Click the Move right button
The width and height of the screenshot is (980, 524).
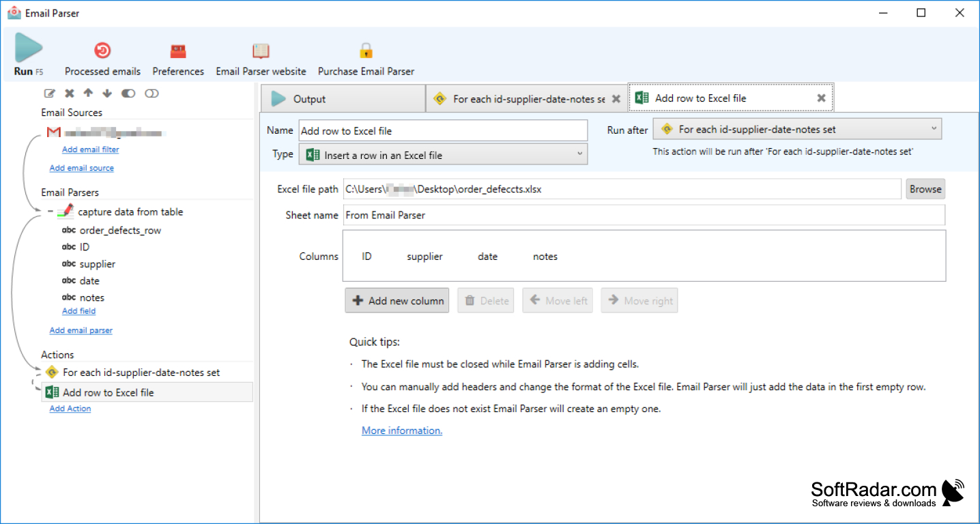[x=639, y=300]
